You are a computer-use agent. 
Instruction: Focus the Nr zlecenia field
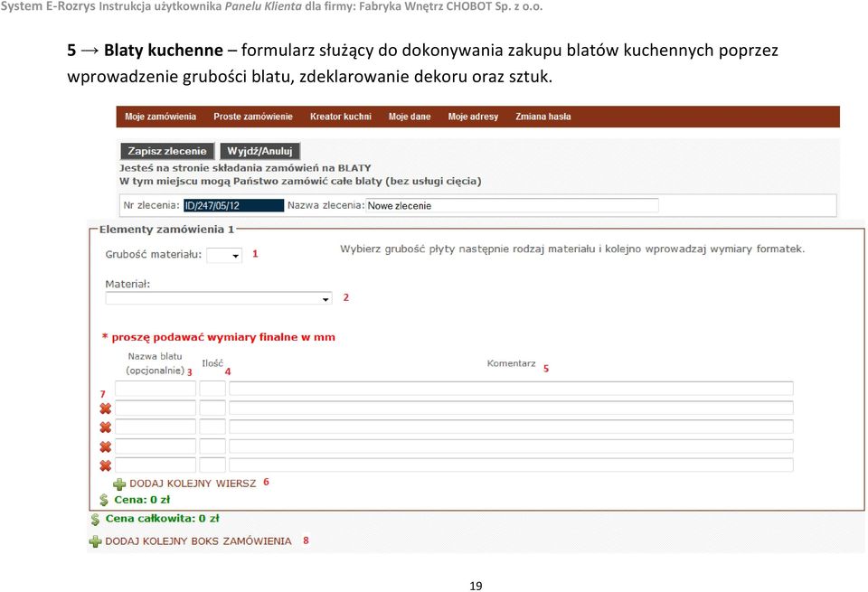click(x=233, y=205)
